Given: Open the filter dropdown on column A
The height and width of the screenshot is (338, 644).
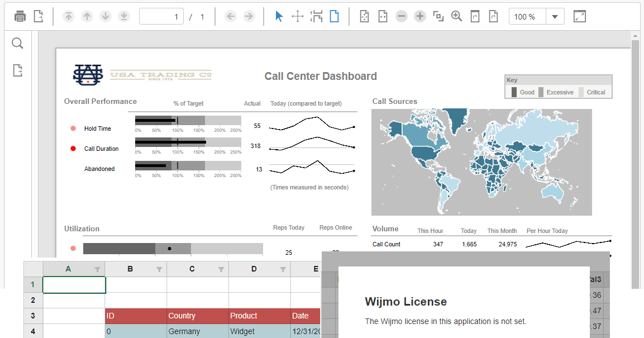Looking at the screenshot, I should click(97, 269).
